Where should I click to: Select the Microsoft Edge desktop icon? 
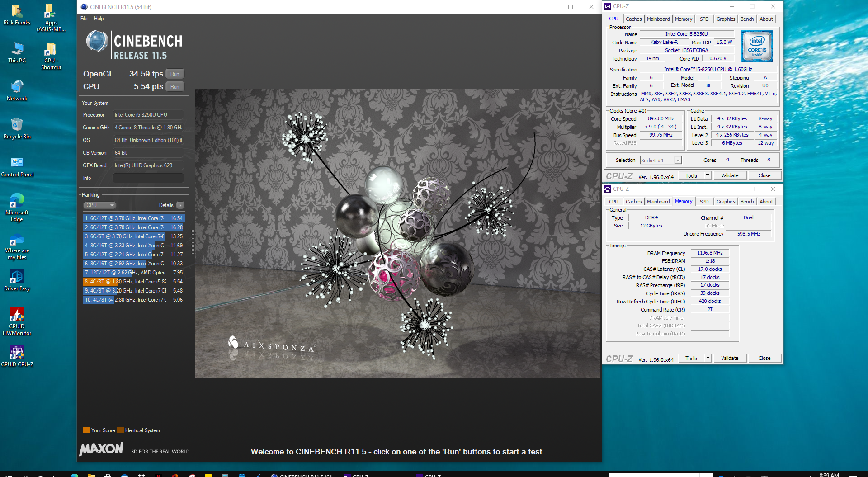[17, 208]
